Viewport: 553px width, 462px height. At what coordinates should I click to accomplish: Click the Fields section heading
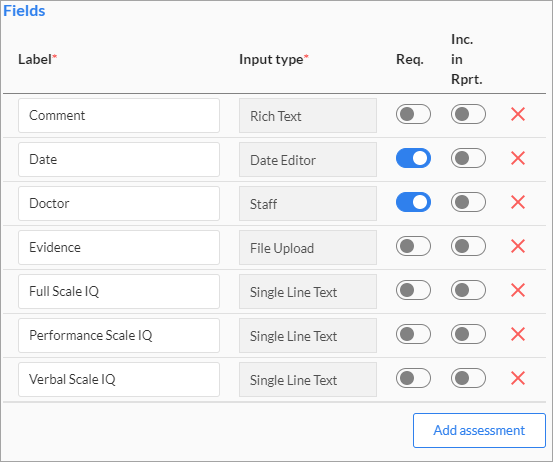(24, 11)
